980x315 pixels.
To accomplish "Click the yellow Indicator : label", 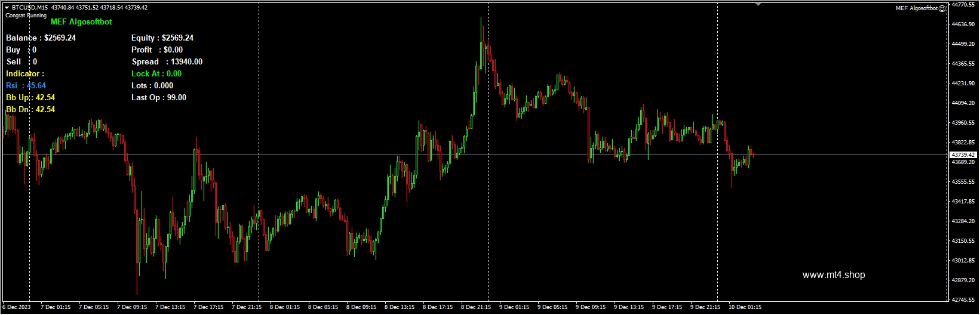I will pos(25,73).
